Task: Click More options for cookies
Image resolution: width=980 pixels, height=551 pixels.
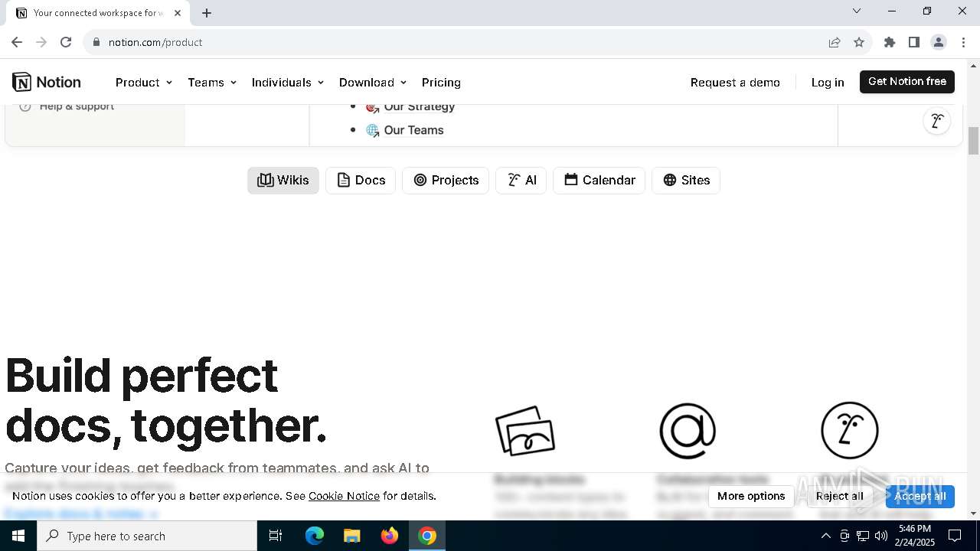Action: [x=751, y=496]
